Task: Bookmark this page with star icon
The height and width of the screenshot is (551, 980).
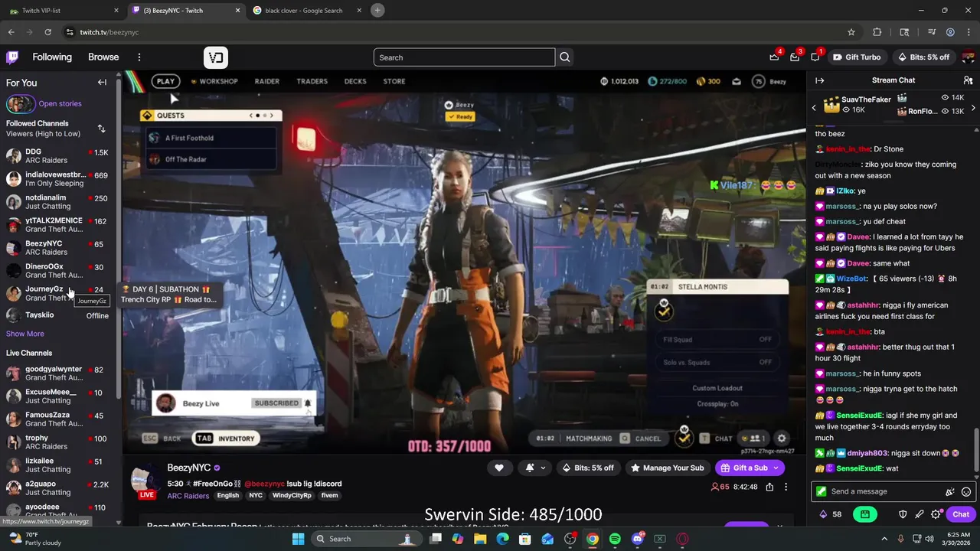Action: [851, 32]
